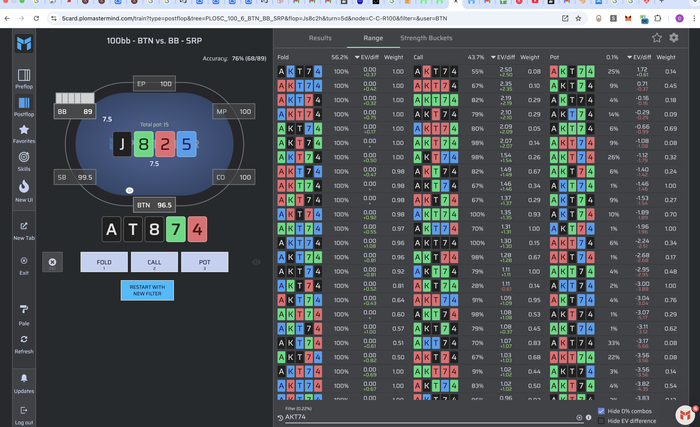Image resolution: width=700 pixels, height=427 pixels.
Task: Click the blue 5 turn card
Action: 186,144
